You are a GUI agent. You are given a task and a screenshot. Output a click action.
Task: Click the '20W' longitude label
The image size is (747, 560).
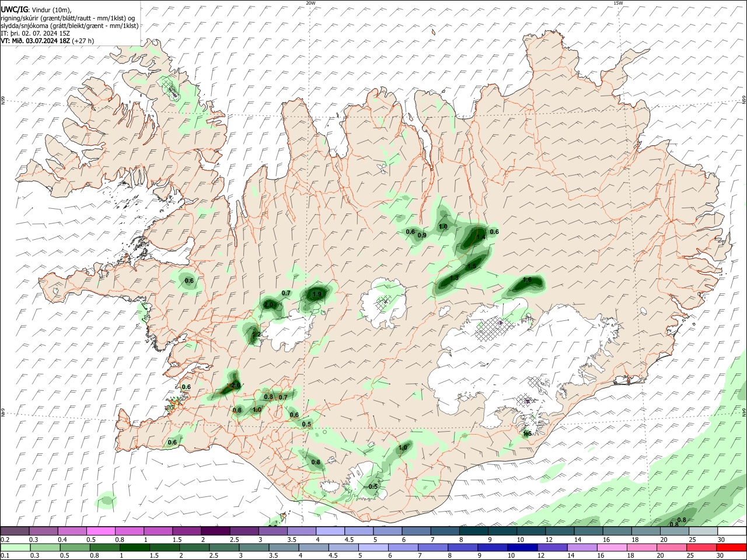click(x=311, y=3)
